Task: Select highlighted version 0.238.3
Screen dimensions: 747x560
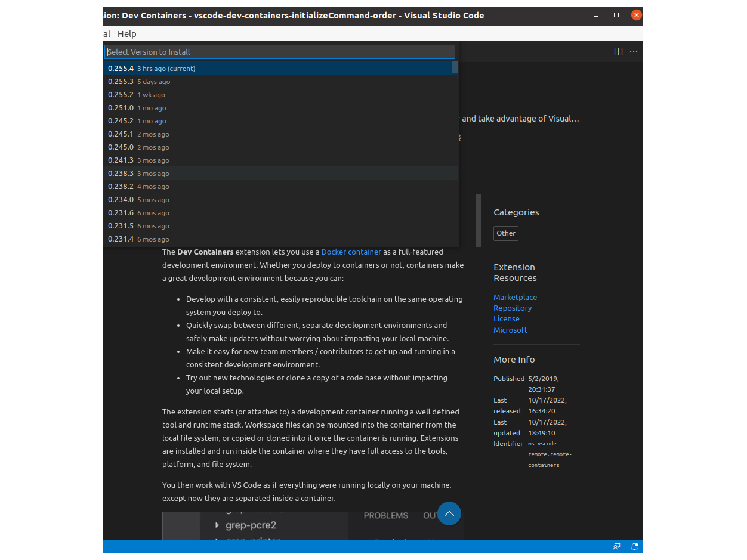Action: (239, 173)
